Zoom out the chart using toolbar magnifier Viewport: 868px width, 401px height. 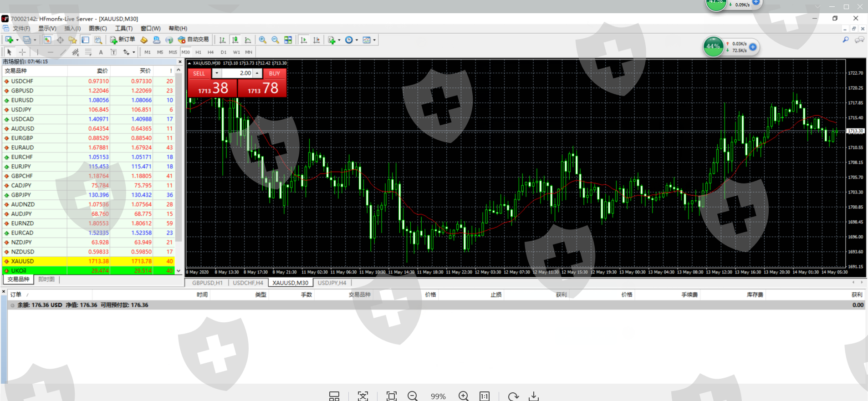tap(276, 40)
